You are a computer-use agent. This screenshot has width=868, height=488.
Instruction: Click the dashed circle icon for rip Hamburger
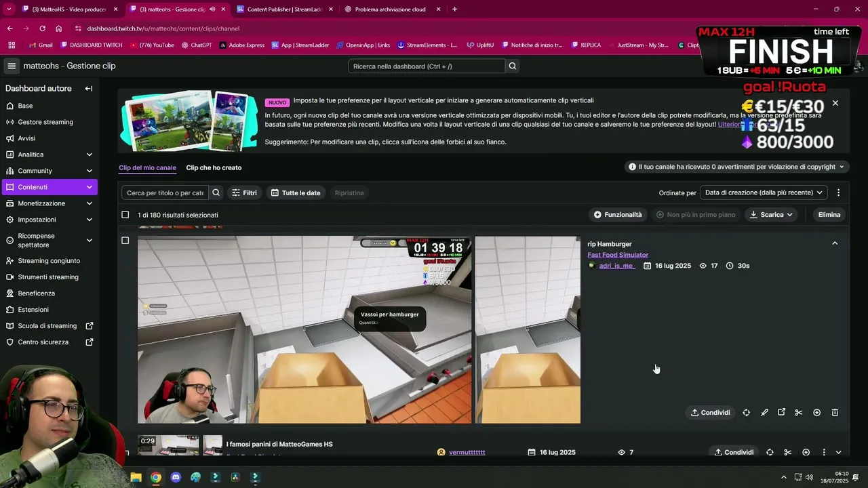[x=747, y=413]
